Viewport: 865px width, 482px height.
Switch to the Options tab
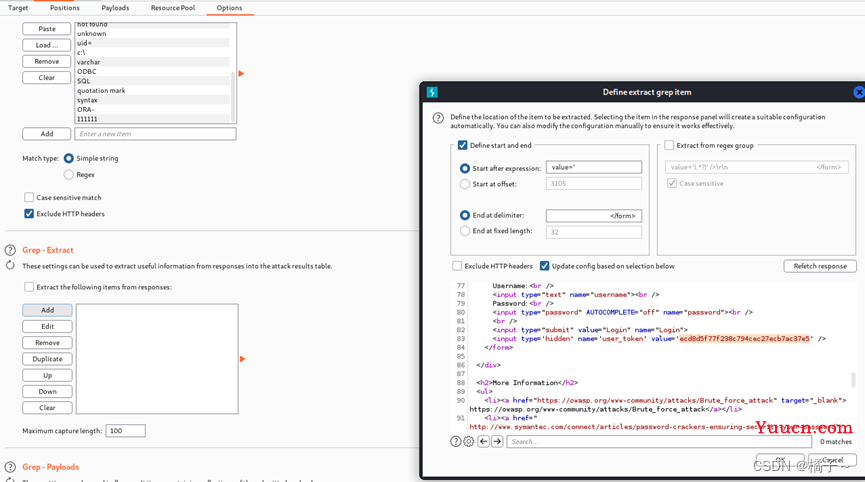point(229,8)
